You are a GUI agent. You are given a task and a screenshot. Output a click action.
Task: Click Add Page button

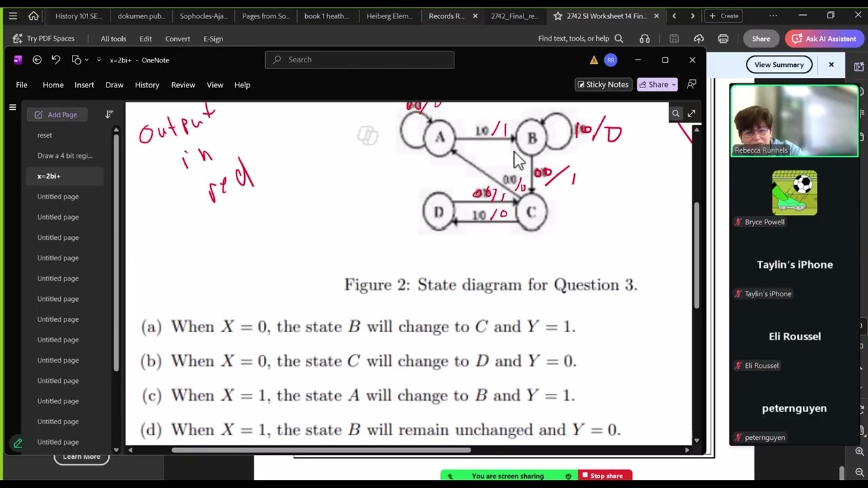pyautogui.click(x=56, y=115)
